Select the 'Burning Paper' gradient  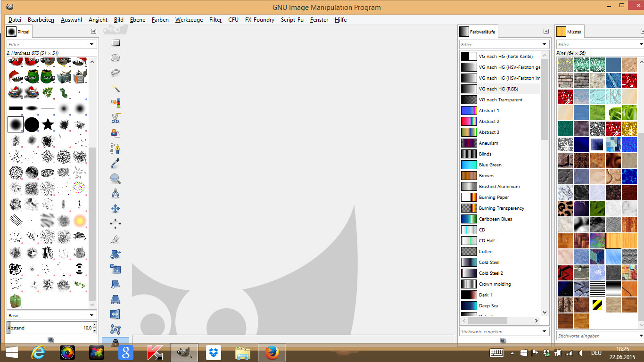pos(494,197)
